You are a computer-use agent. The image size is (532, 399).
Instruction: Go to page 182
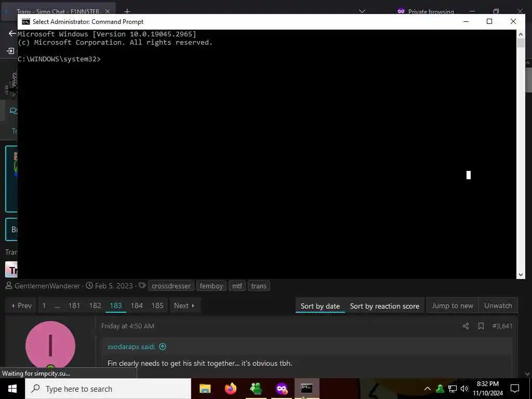[95, 305]
